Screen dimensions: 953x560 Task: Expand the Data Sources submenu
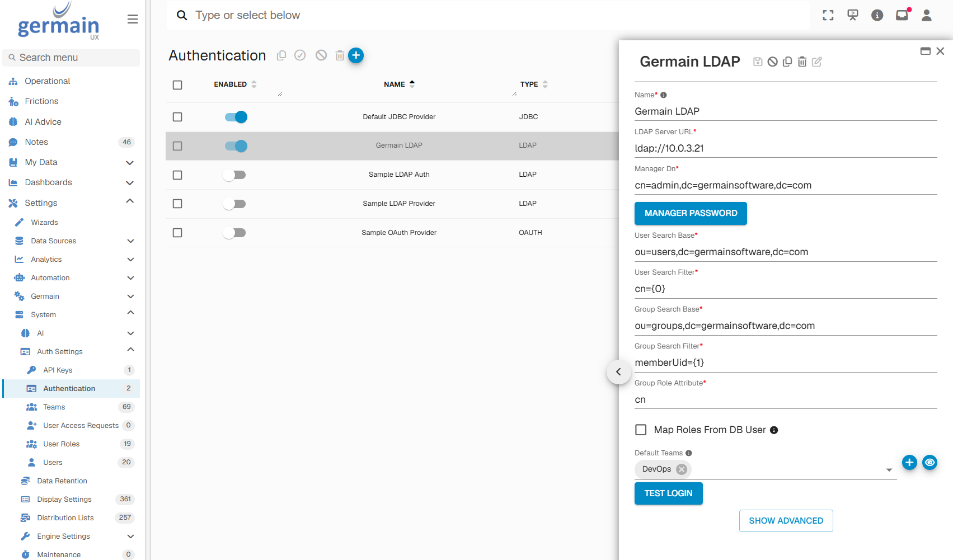point(130,241)
